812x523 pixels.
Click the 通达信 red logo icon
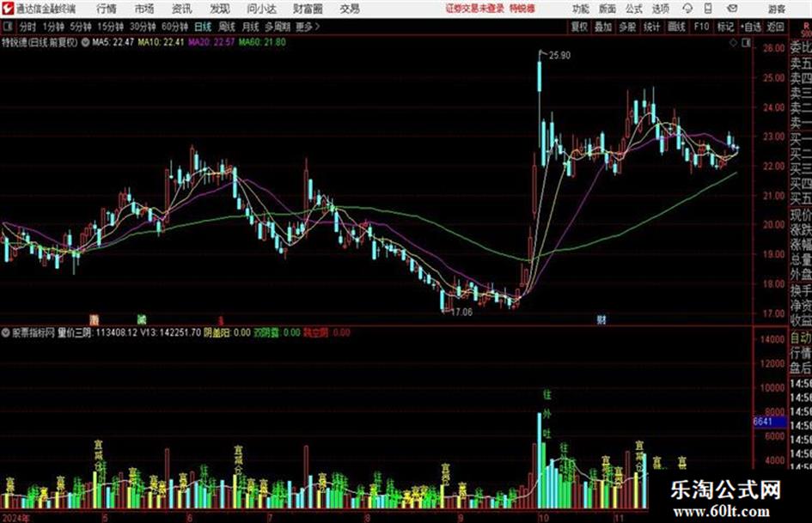7,9
